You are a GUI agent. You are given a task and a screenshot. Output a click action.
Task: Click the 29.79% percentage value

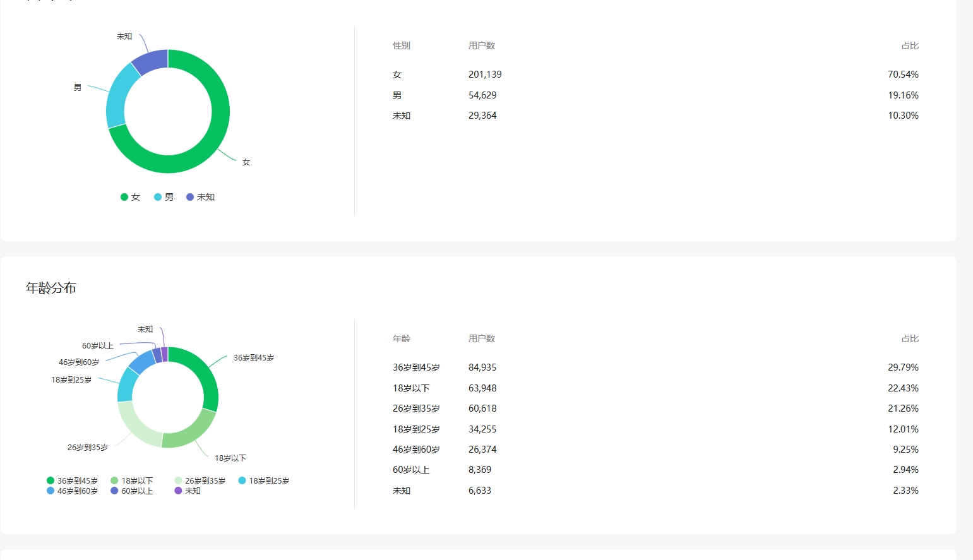[x=903, y=367]
